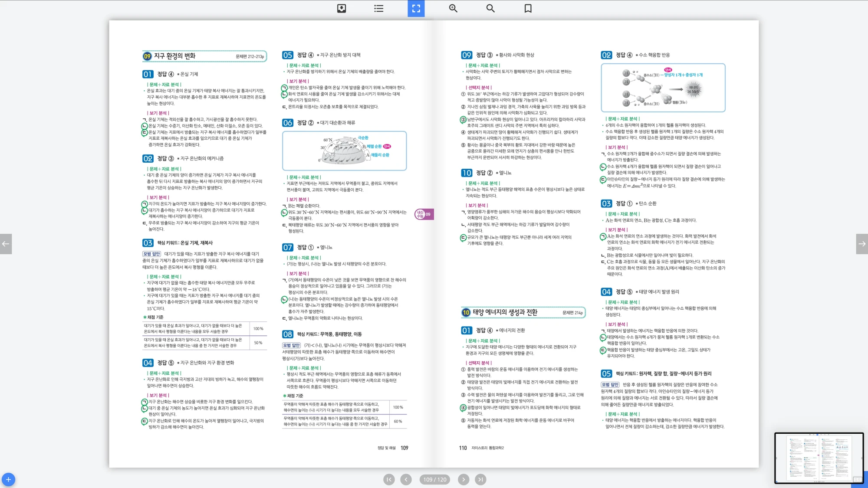Go to the first page
The height and width of the screenshot is (488, 868).
(389, 479)
